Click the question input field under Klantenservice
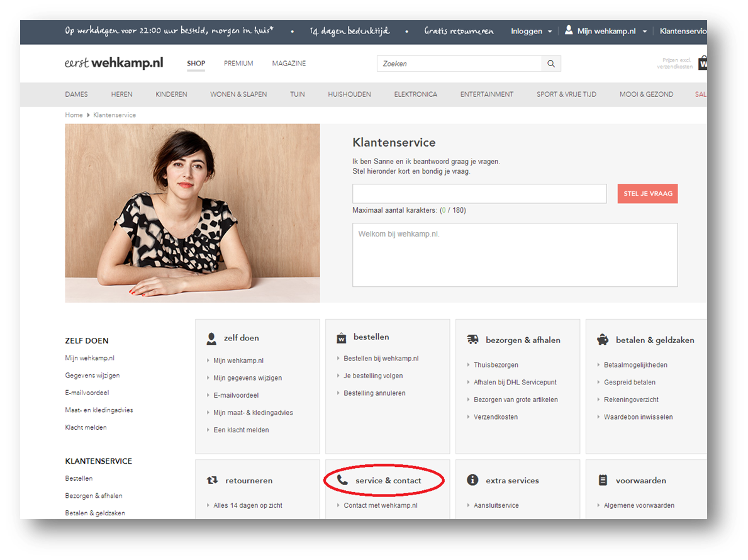 479,194
